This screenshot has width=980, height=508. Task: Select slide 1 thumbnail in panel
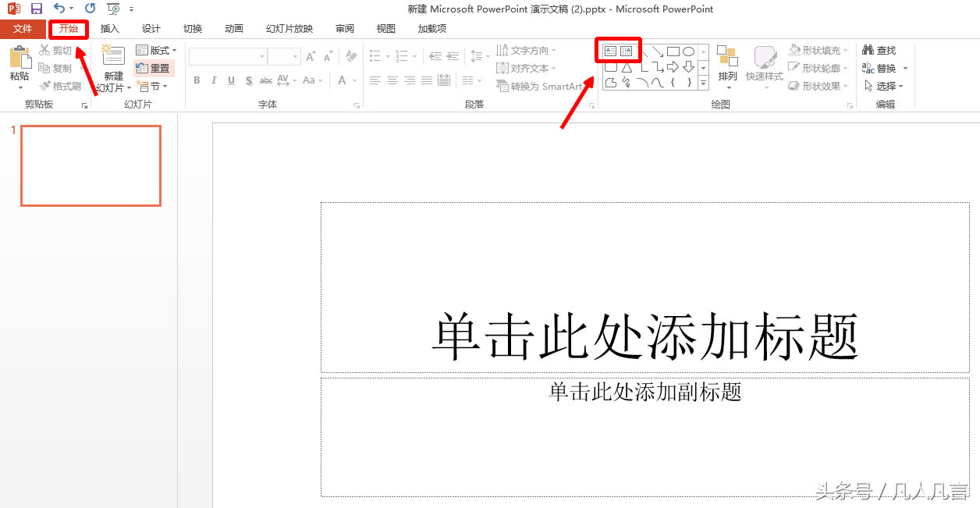pos(91,165)
